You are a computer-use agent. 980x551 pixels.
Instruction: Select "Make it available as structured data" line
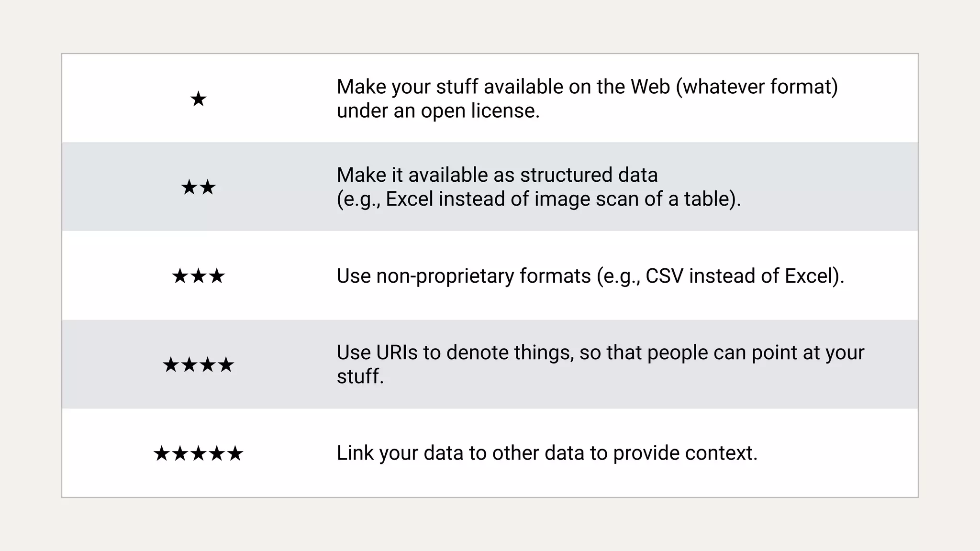pos(497,175)
